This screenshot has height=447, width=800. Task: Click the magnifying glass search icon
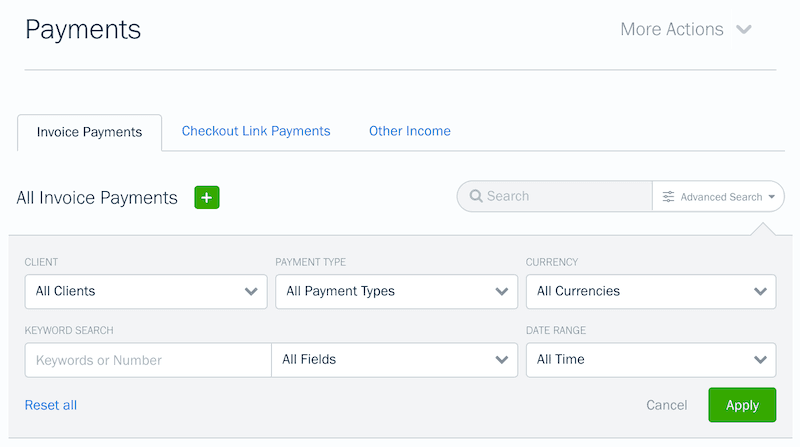click(476, 197)
